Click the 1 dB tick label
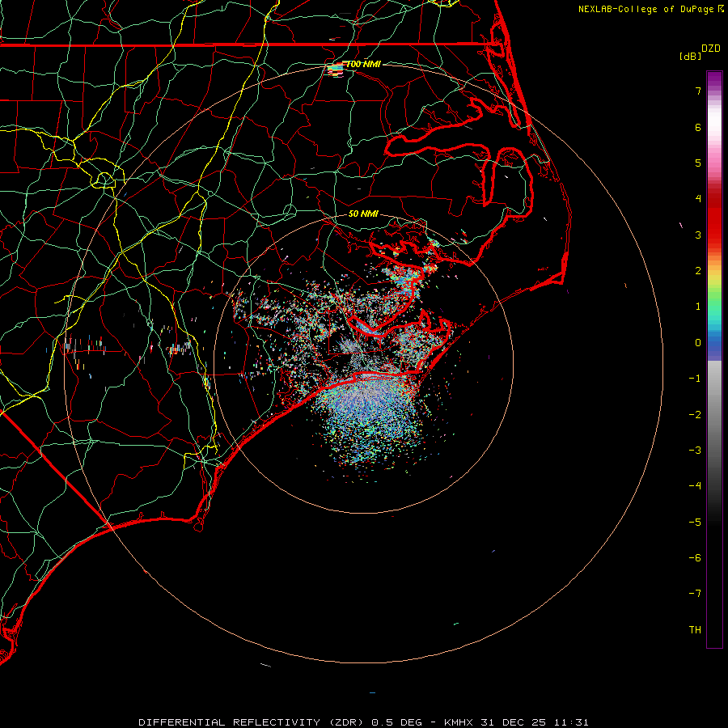This screenshot has height=728, width=728. coord(698,307)
